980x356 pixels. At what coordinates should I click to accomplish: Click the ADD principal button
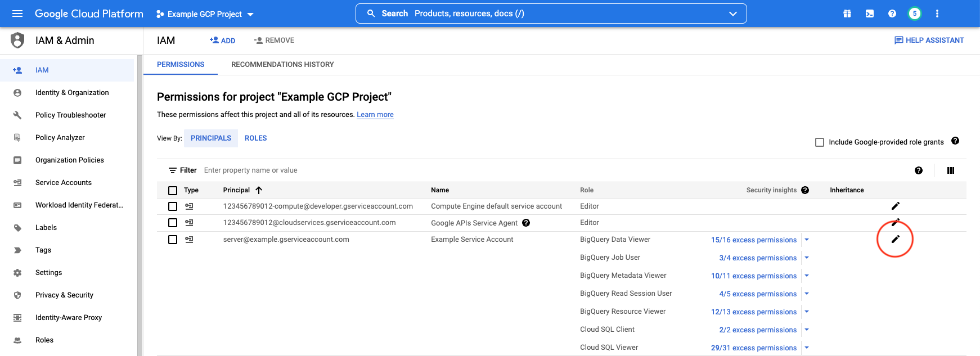click(x=223, y=40)
